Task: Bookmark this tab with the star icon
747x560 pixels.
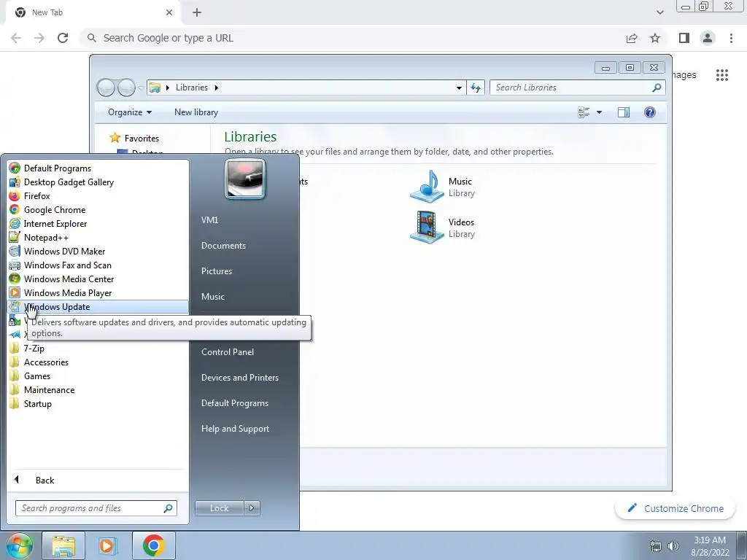Action: 655,38
